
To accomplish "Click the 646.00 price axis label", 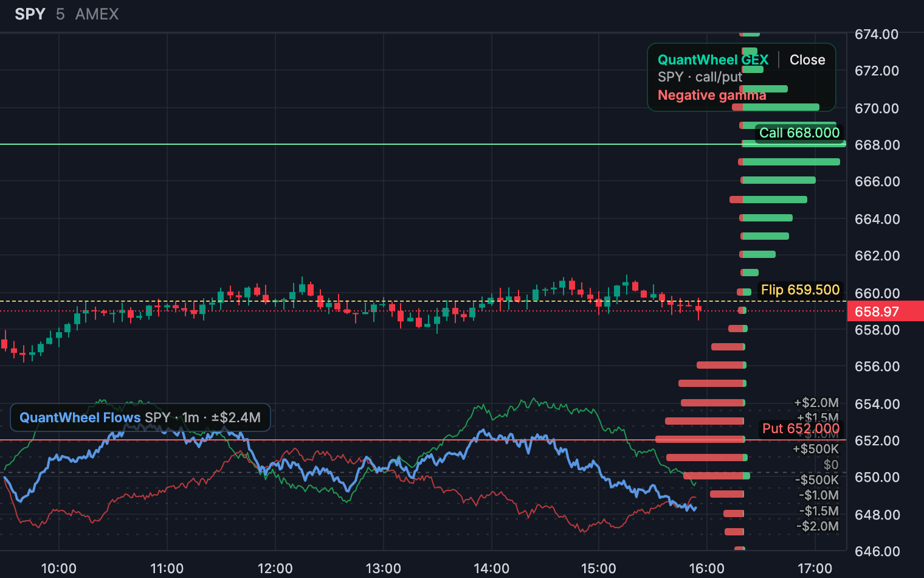I will tap(877, 551).
